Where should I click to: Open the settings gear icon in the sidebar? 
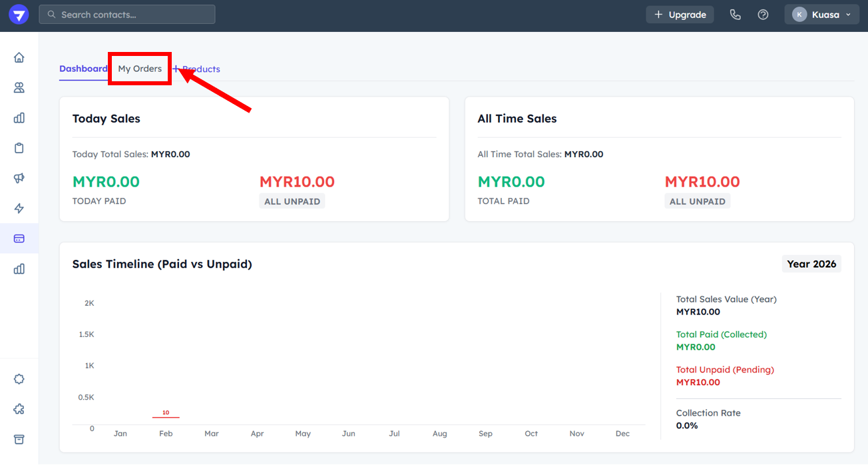tap(19, 379)
